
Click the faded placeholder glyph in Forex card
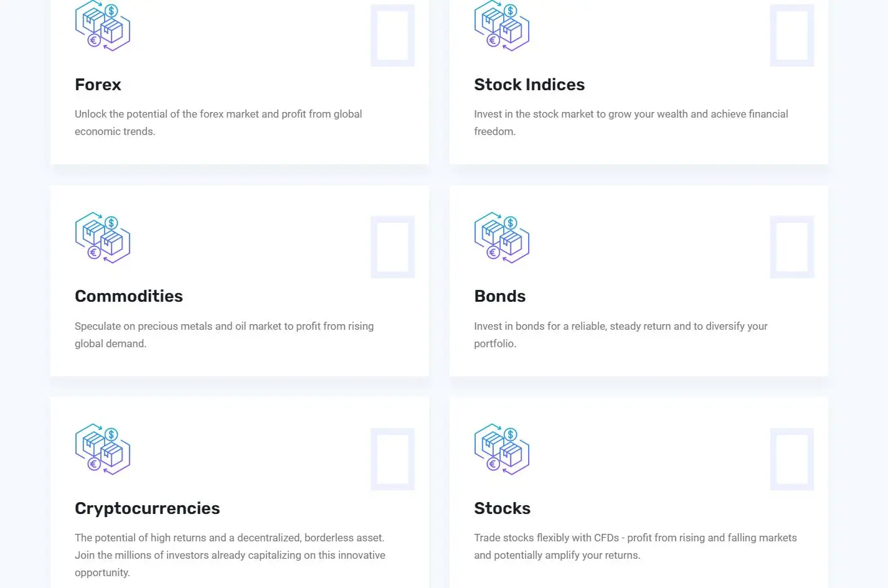click(x=392, y=35)
